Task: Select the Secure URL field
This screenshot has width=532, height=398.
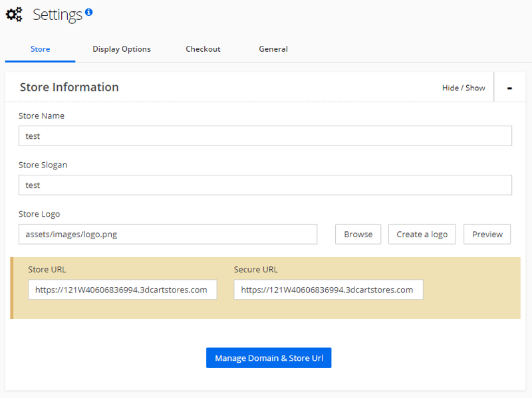Action: (x=329, y=290)
